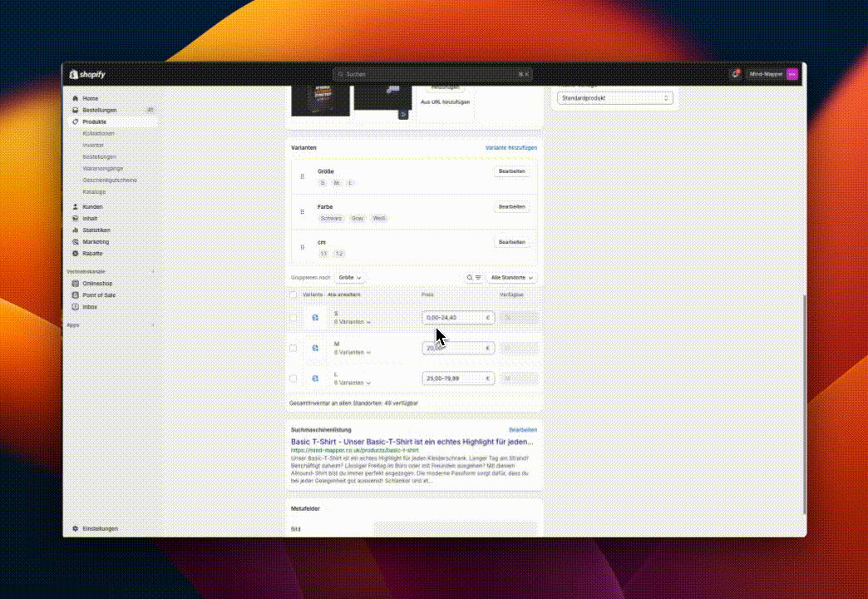Click the image icon of the L variant row
Viewport: 868px width, 599px height.
coord(315,379)
